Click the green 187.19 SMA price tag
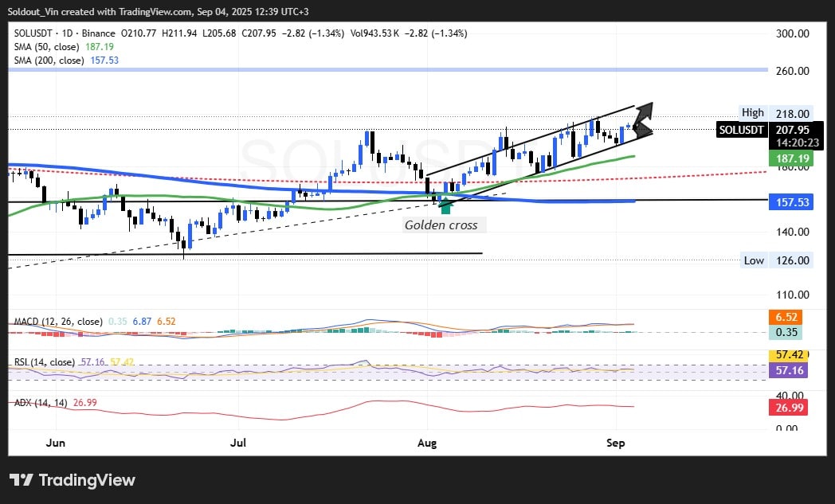This screenshot has height=504, width=835. point(789,159)
